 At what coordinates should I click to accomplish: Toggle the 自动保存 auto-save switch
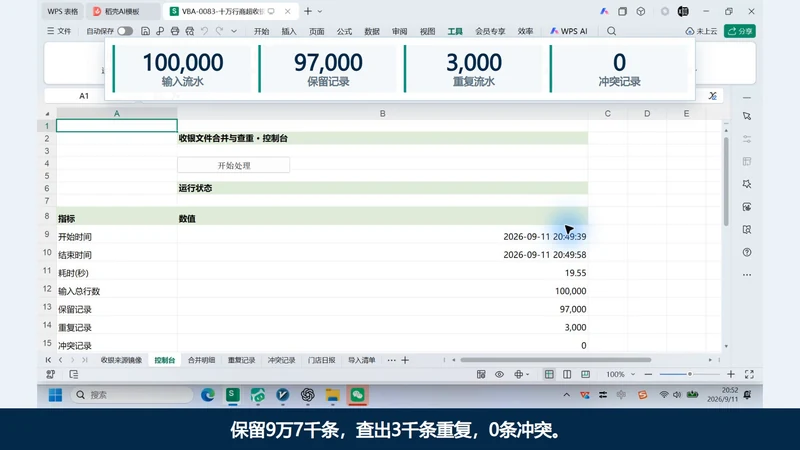[124, 31]
